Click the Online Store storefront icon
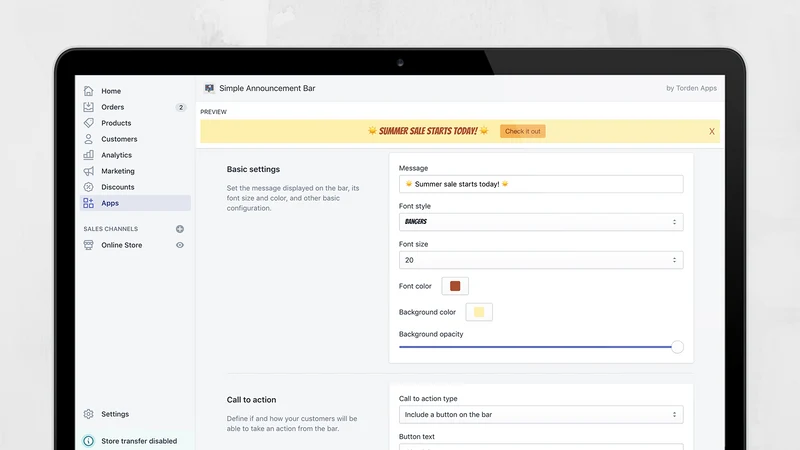The image size is (800, 450). pyautogui.click(x=88, y=245)
